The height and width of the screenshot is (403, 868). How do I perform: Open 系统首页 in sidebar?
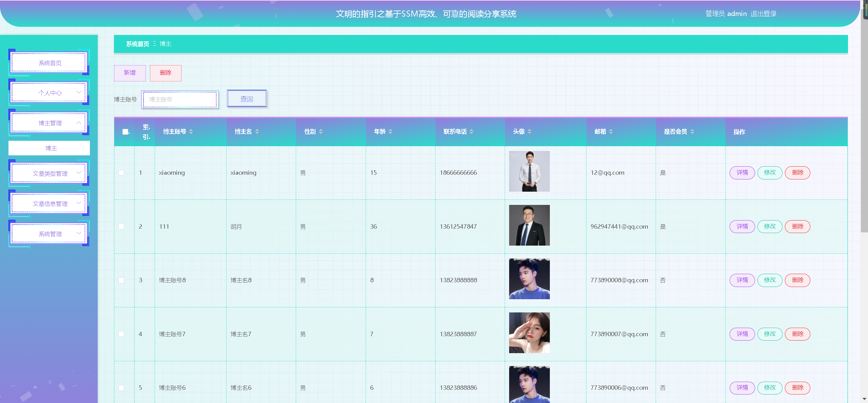click(x=50, y=63)
